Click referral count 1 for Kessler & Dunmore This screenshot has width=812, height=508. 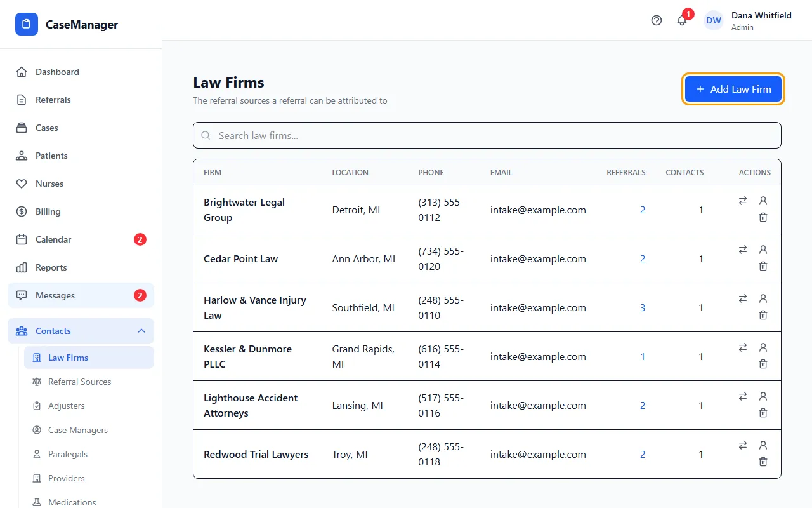coord(643,356)
